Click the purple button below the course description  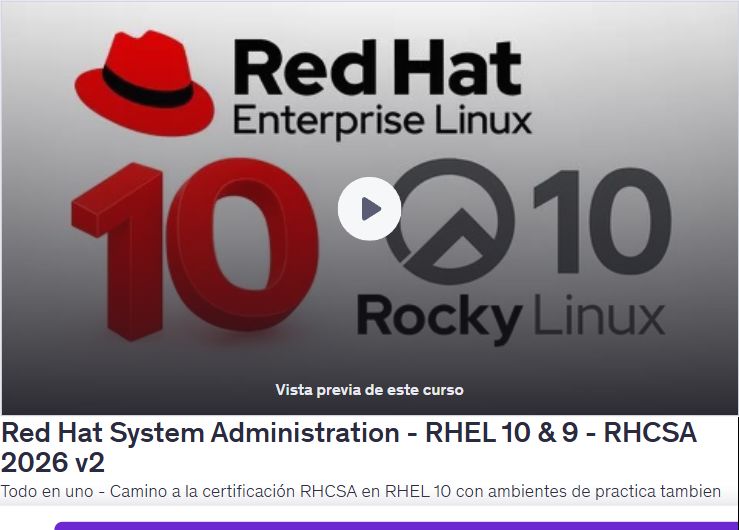pyautogui.click(x=396, y=526)
